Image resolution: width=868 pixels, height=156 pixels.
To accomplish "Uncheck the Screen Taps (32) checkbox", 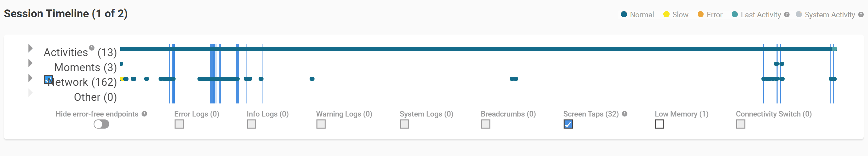I will click(568, 124).
